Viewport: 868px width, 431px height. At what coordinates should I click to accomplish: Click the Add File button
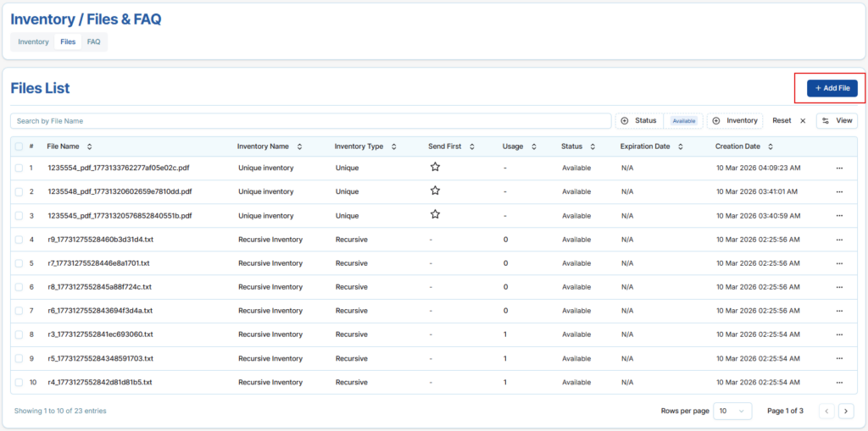coord(831,88)
